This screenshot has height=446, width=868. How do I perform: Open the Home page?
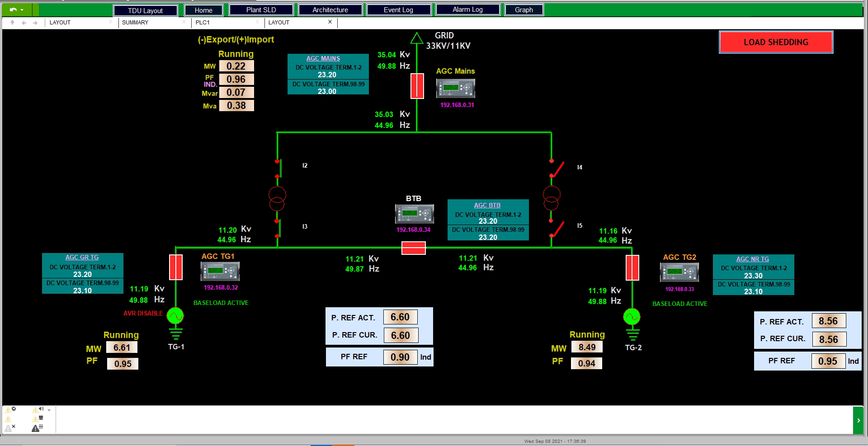click(203, 10)
